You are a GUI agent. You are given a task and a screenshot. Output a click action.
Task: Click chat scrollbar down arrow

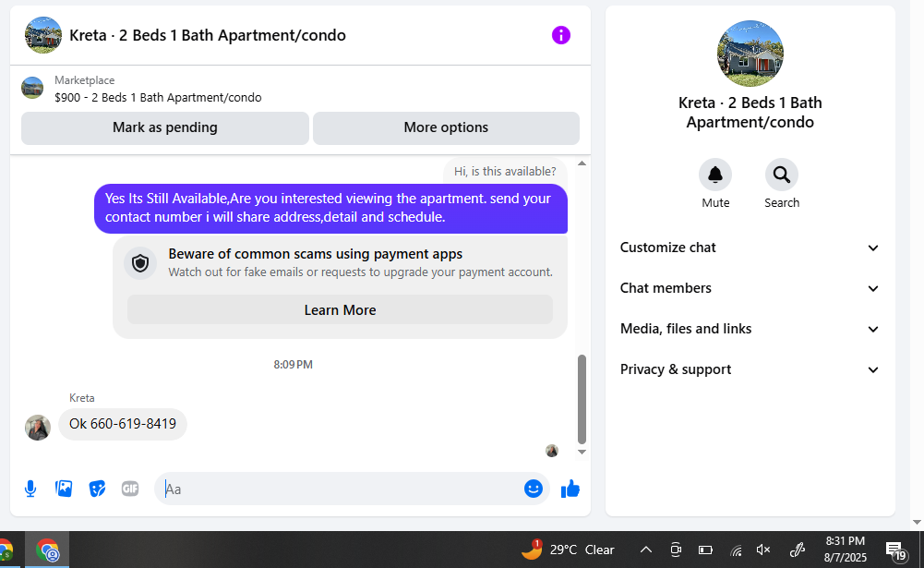[582, 452]
